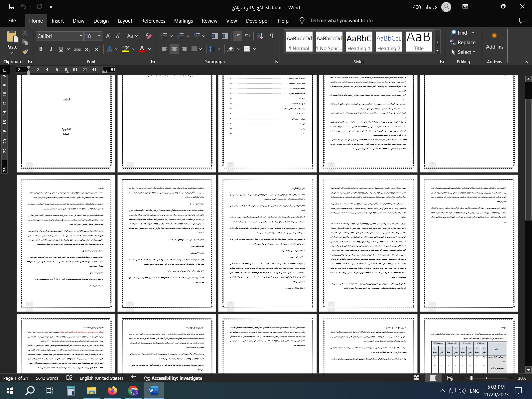The height and width of the screenshot is (399, 532).
Task: Toggle Show/Hide paragraph marks
Action: 272,36
